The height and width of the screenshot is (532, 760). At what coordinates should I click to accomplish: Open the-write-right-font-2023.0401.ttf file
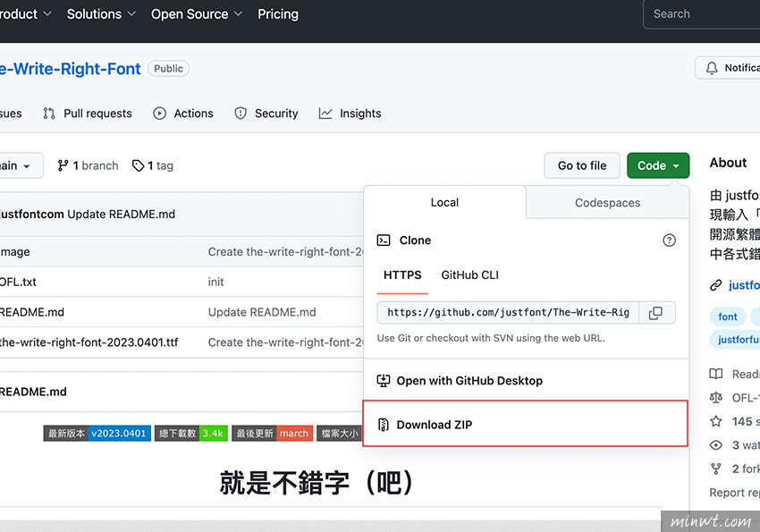click(x=89, y=342)
